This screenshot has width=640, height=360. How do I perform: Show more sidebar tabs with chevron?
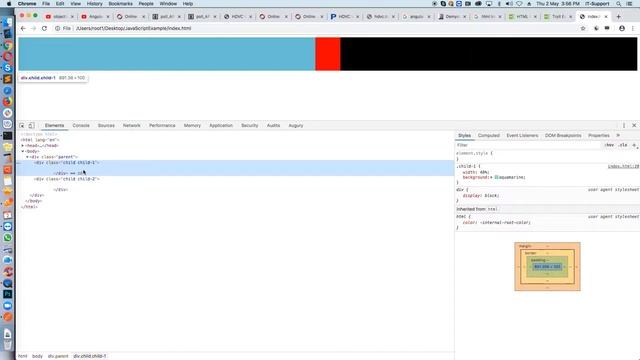point(618,136)
